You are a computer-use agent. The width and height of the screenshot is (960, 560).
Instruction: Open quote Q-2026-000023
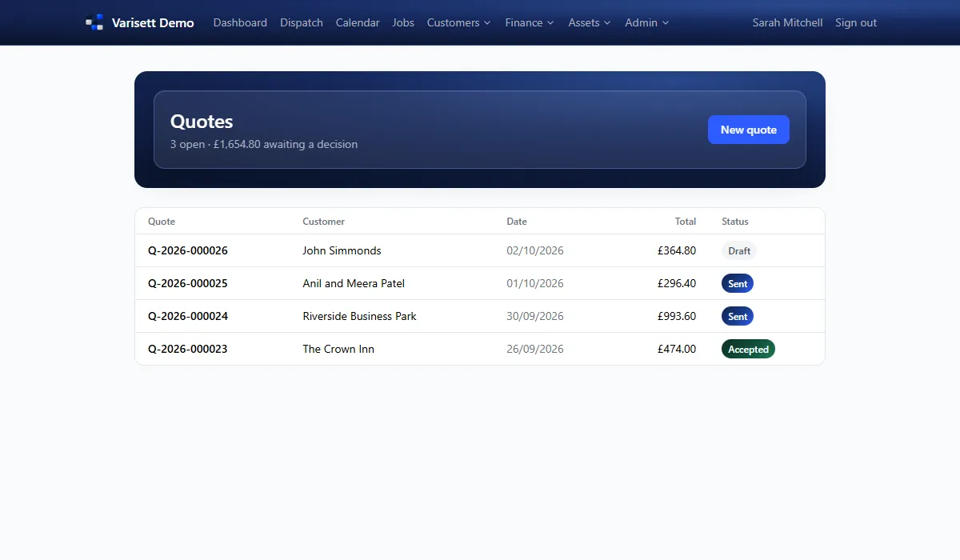188,349
